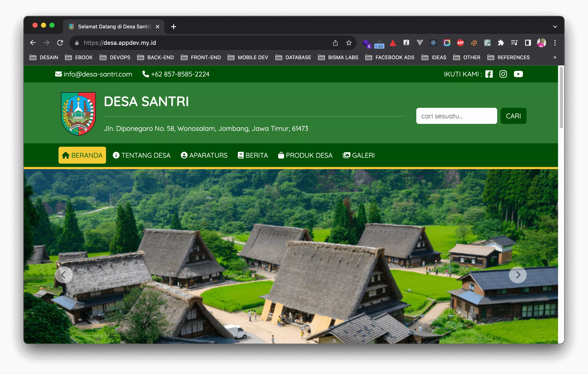Viewport: 588px width, 375px height.
Task: Toggle the browser side panel
Action: 528,43
